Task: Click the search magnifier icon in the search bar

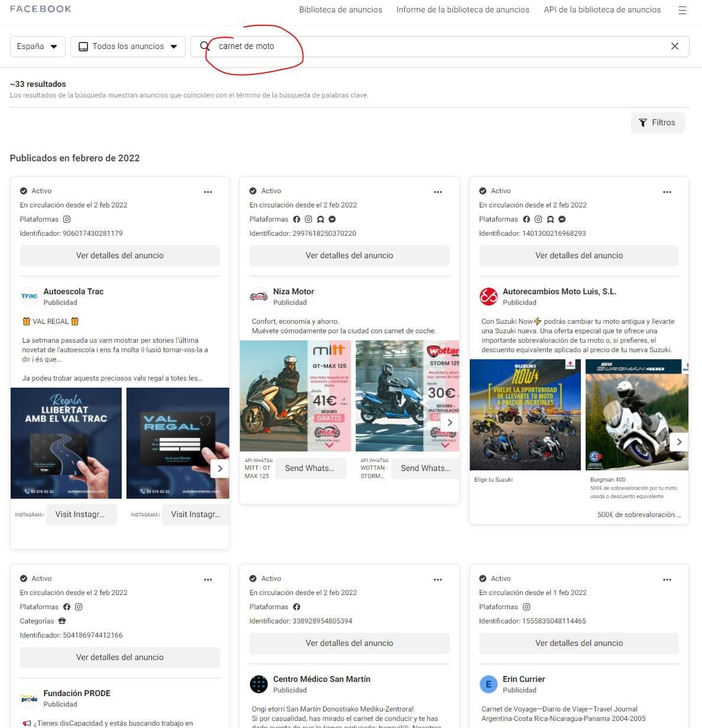Action: pyautogui.click(x=204, y=45)
